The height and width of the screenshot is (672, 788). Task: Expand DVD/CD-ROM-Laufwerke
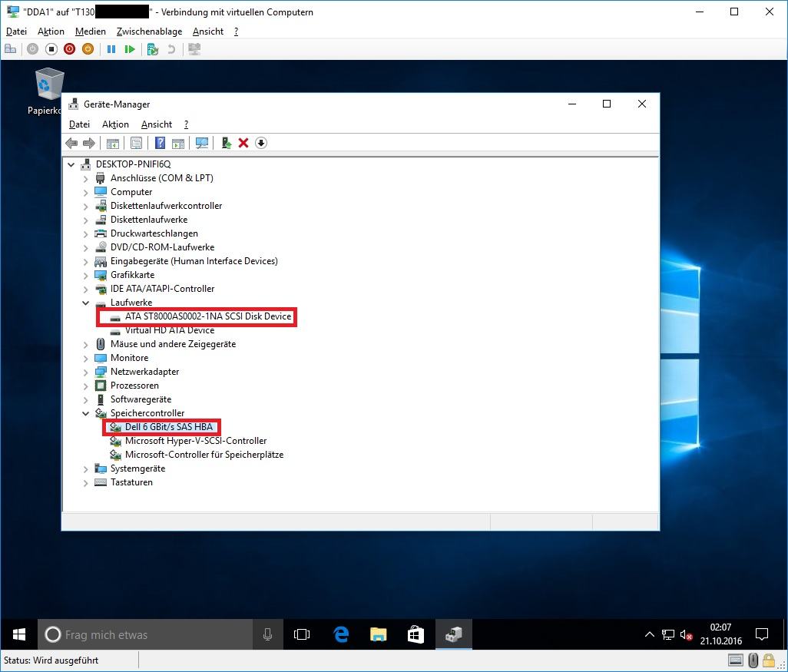(x=85, y=247)
